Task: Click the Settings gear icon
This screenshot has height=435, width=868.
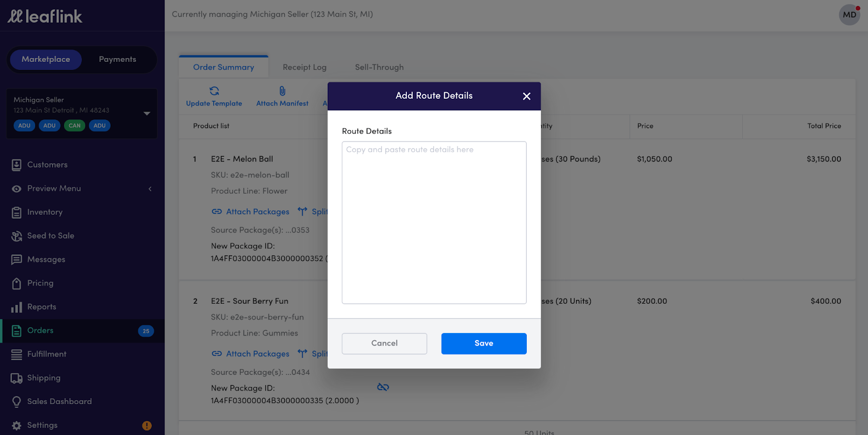Action: [16, 426]
